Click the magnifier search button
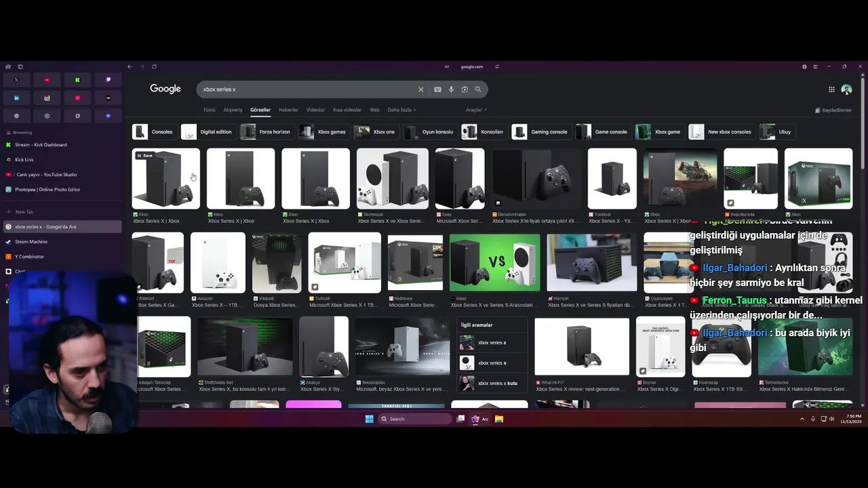The image size is (868, 488). point(478,89)
